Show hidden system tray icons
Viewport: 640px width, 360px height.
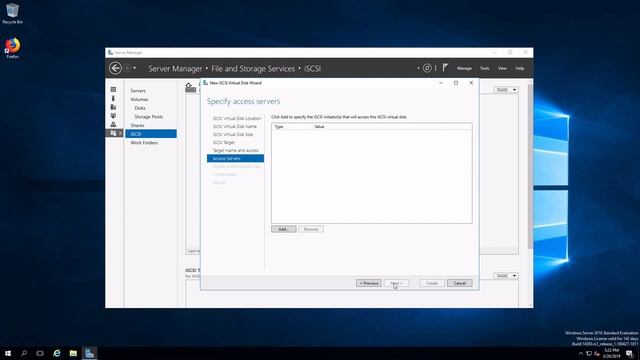pos(581,353)
